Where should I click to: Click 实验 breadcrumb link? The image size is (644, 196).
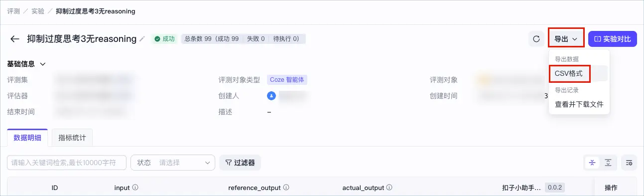[38, 11]
